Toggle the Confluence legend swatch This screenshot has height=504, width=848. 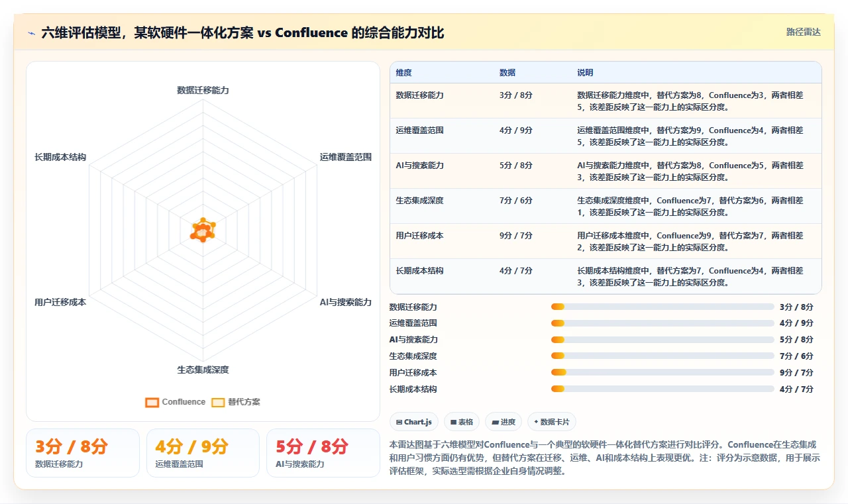[x=152, y=402]
